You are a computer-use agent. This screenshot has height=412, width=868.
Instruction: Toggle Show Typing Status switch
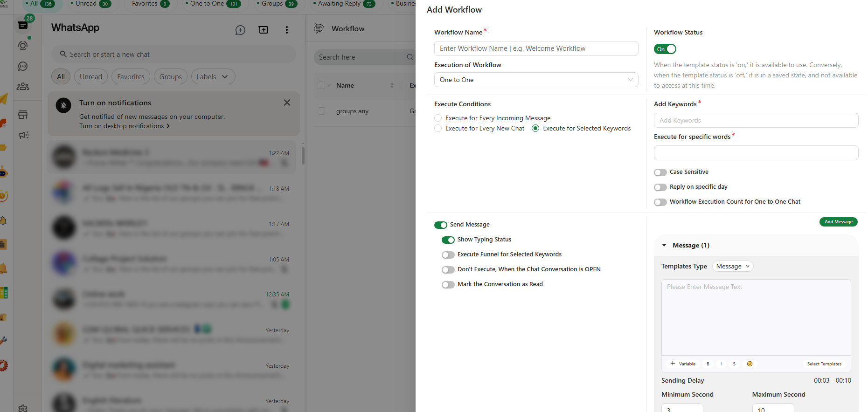point(448,240)
